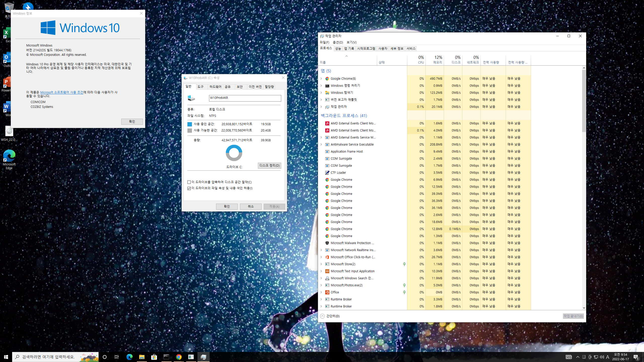The width and height of the screenshot is (644, 362).
Task: Expand Antimalware Service Executable row
Action: (321, 145)
